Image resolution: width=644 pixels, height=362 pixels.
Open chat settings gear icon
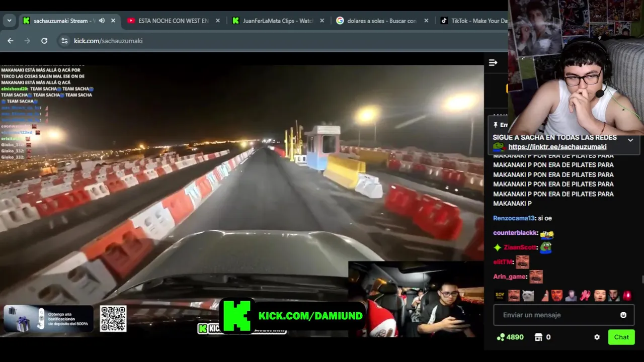pyautogui.click(x=597, y=337)
